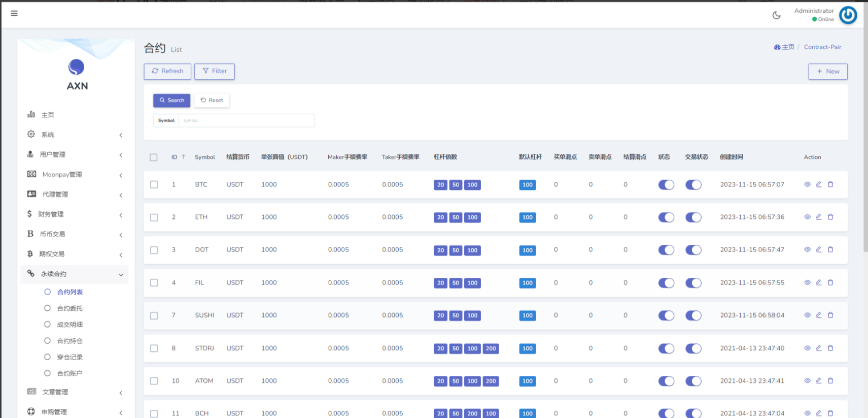Click the Administrator power avatar icon
The image size is (868, 418).
[848, 15]
